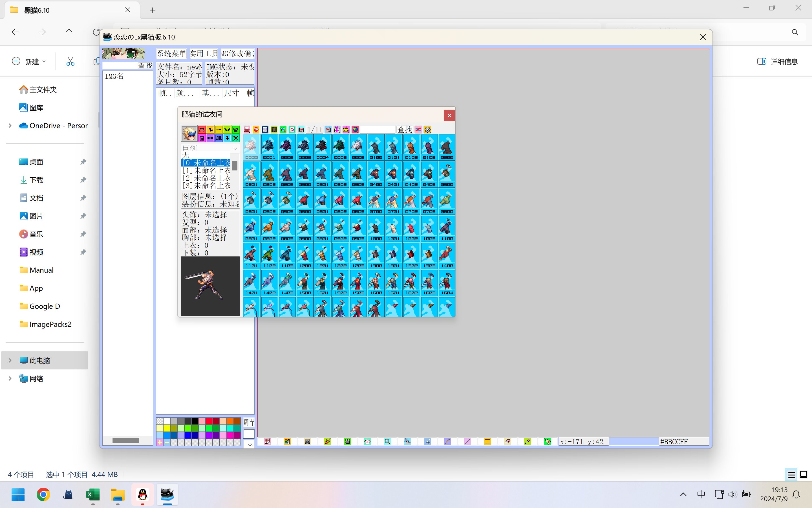Viewport: 812px width, 508px height.
Task: Click the magnifier zoom tool in bottom toolbar
Action: 388,441
